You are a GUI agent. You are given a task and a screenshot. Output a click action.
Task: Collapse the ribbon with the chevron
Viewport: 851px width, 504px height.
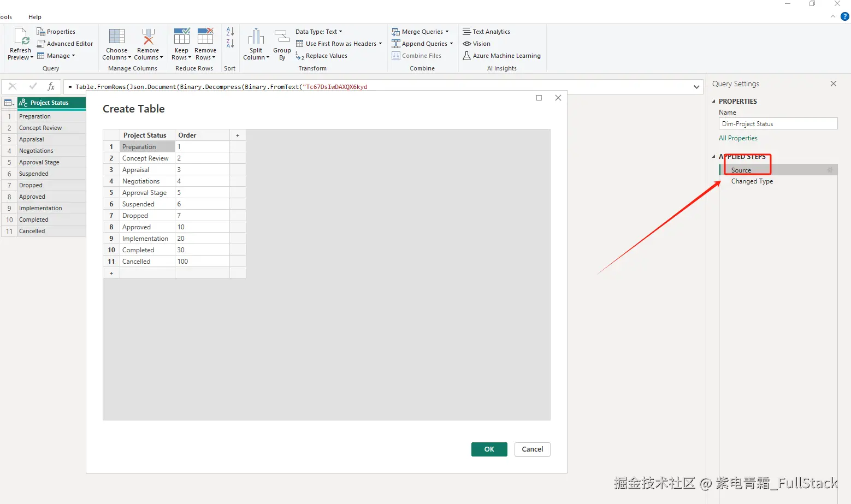click(x=833, y=16)
